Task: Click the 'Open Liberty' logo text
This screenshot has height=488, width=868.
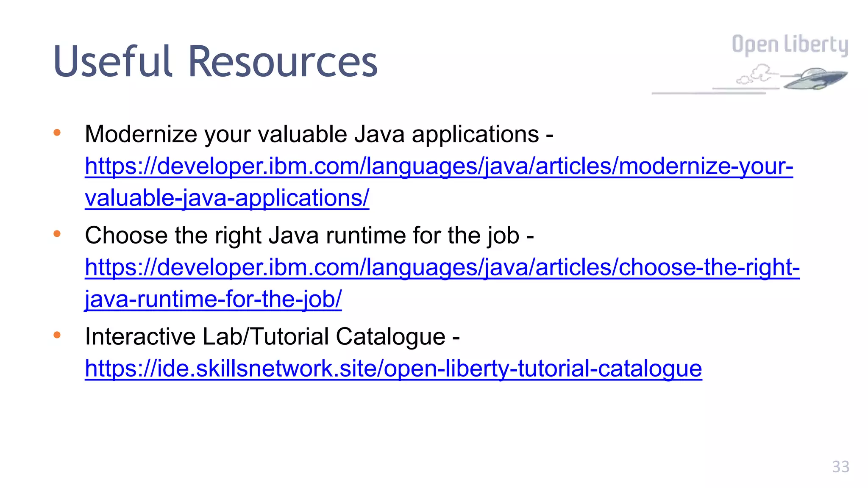Action: click(790, 44)
